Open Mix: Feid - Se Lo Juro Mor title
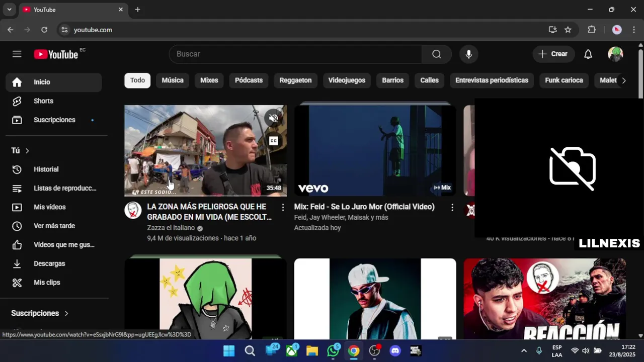 tap(364, 207)
